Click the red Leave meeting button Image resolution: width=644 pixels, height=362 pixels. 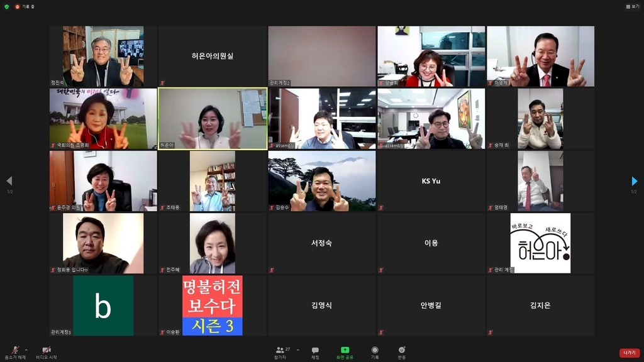pos(629,353)
